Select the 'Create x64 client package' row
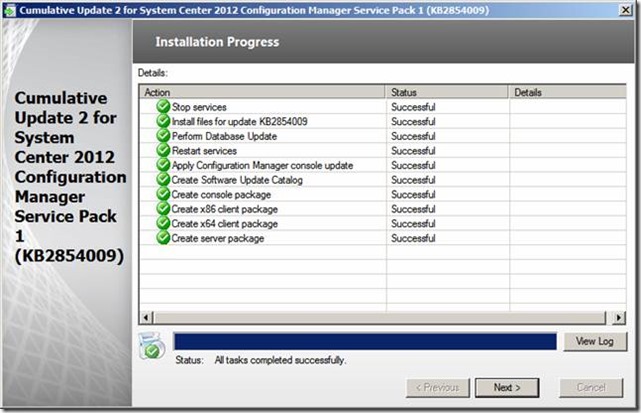Image resolution: width=641 pixels, height=413 pixels. (x=225, y=224)
